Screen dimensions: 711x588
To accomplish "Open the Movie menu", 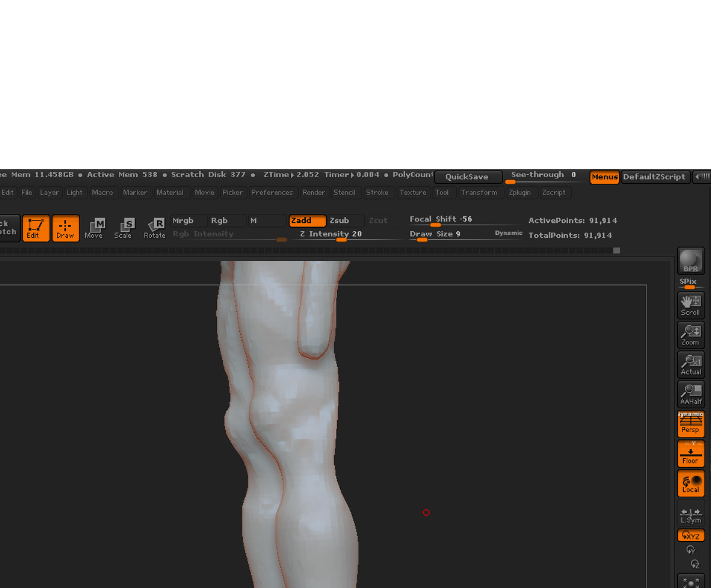I will 204,193.
